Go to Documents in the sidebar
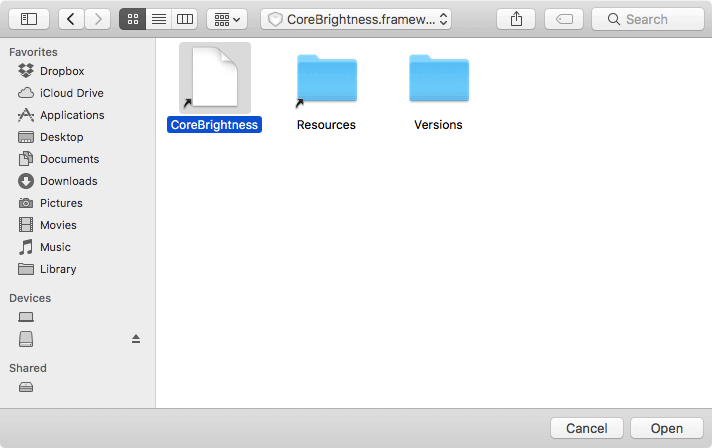Viewport: 712px width, 448px height. (58, 159)
